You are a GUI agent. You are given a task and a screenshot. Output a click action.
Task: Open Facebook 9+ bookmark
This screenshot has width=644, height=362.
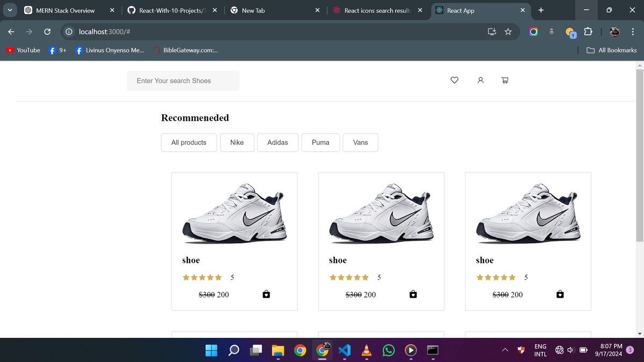pyautogui.click(x=57, y=50)
